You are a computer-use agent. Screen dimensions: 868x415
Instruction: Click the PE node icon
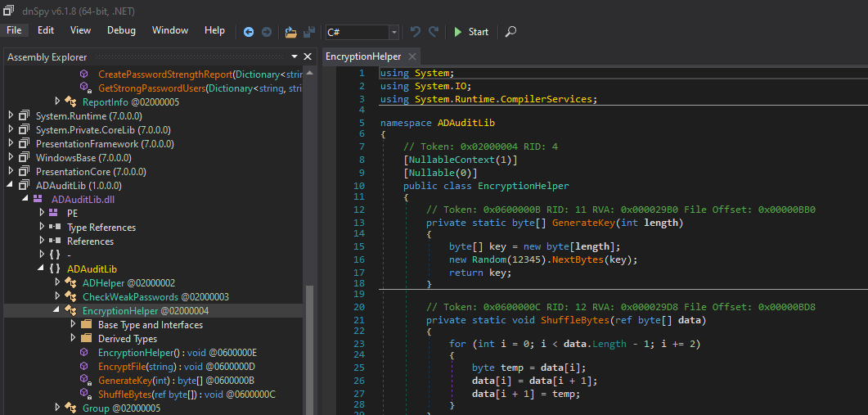[54, 213]
